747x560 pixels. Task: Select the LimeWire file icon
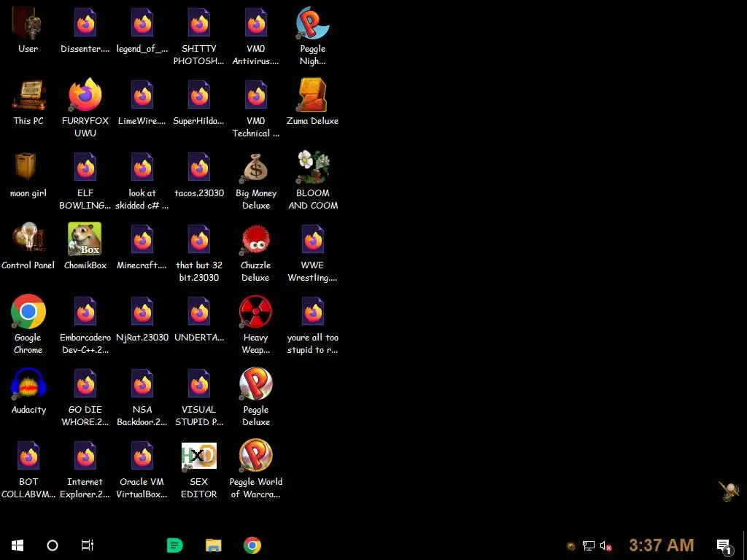[142, 95]
